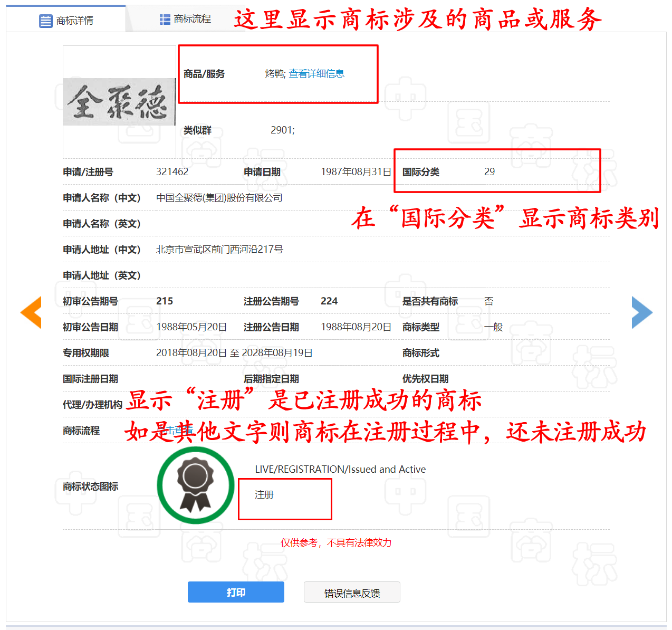This screenshot has height=630, width=672.
Task: Click the 商标流程 list icon
Action: [x=165, y=20]
